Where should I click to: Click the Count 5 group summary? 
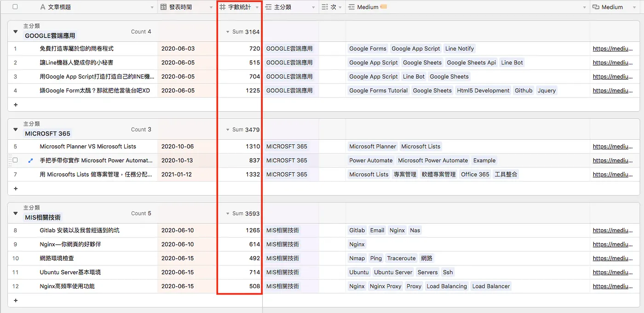[141, 213]
